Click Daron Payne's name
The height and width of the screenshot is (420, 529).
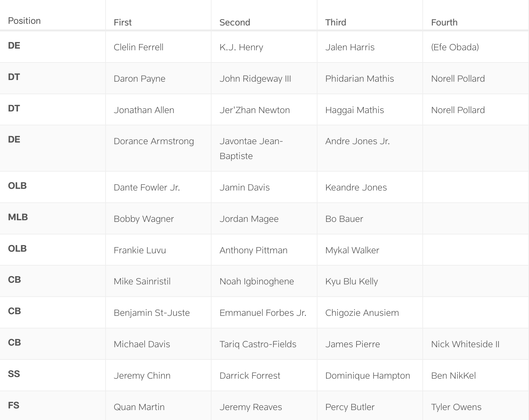point(139,78)
